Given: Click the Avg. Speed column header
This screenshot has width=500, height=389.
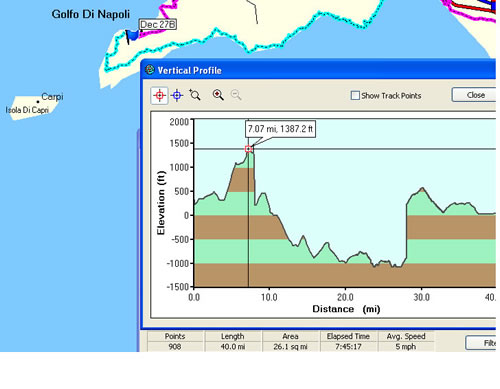Looking at the screenshot, I should tap(406, 336).
